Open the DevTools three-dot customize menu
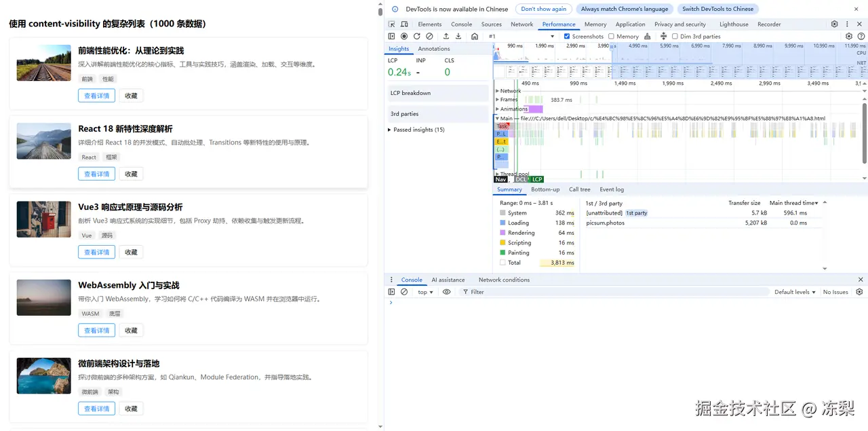 pyautogui.click(x=848, y=24)
